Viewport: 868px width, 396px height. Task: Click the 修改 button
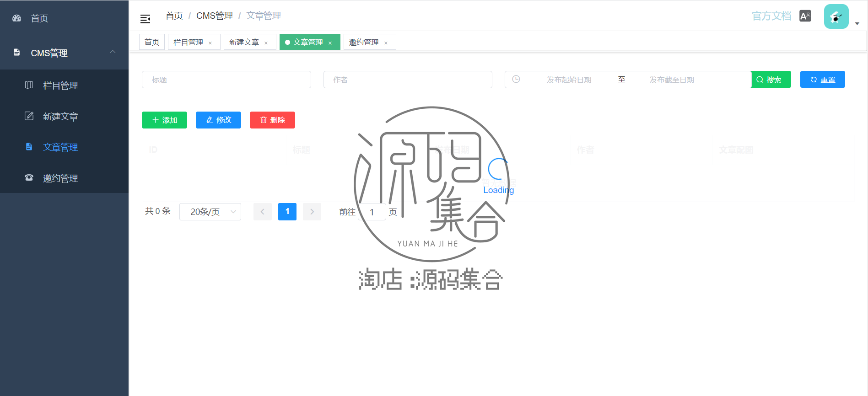pyautogui.click(x=218, y=120)
